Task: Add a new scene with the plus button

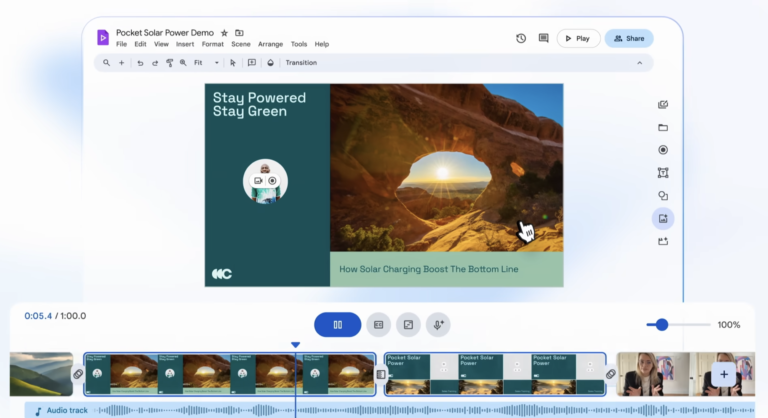Action: coord(724,374)
